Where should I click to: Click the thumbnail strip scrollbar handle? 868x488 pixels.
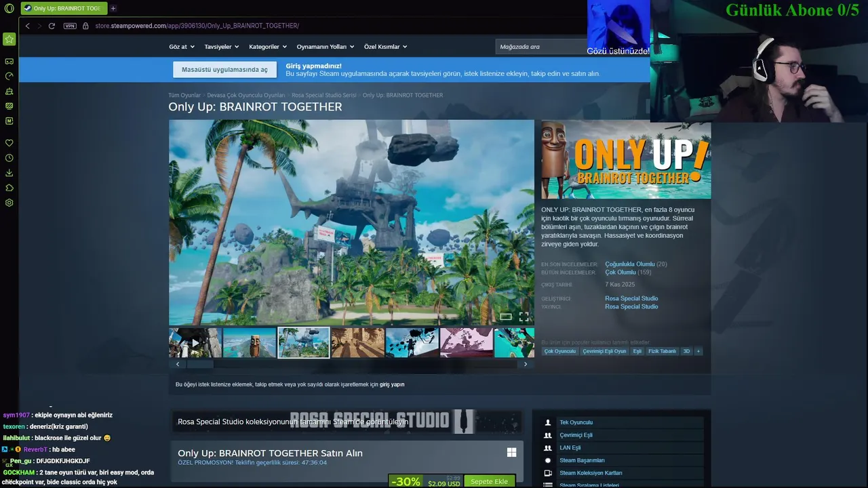coord(201,364)
